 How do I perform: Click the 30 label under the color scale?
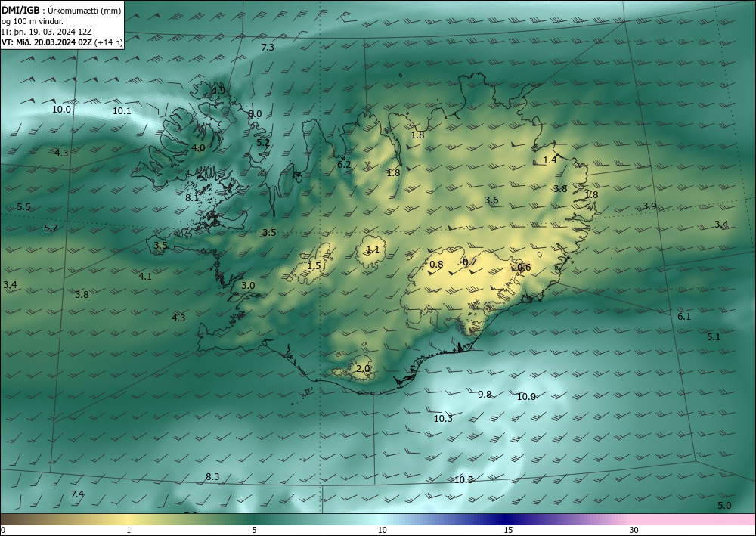pos(634,531)
